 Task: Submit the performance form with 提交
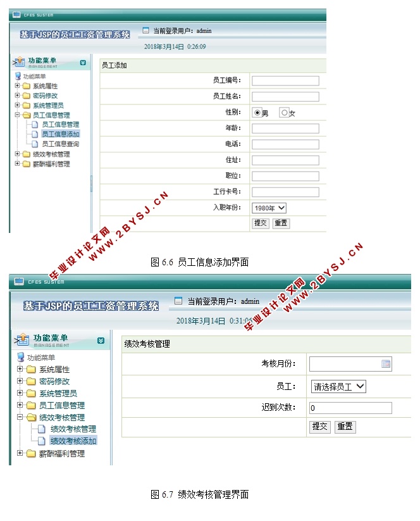coord(319,427)
